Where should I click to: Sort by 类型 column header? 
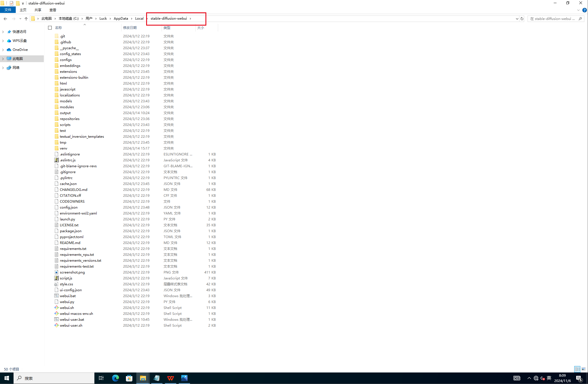[x=167, y=28]
